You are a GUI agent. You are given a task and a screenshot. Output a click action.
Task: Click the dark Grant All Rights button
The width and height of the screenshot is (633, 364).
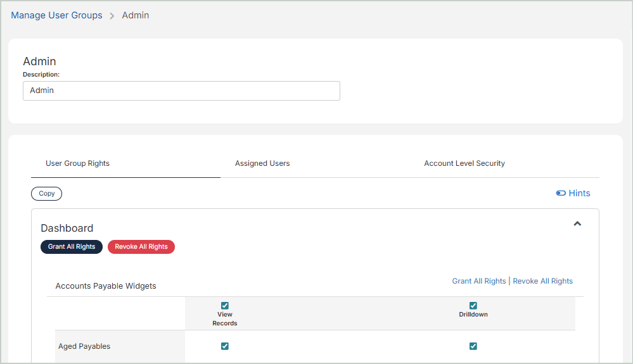[x=72, y=247]
